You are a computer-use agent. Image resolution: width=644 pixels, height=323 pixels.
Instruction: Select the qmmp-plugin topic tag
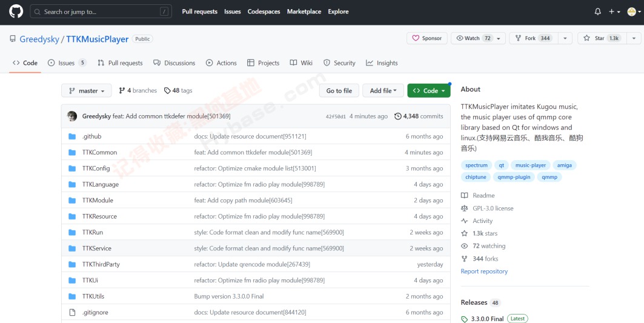pyautogui.click(x=514, y=177)
